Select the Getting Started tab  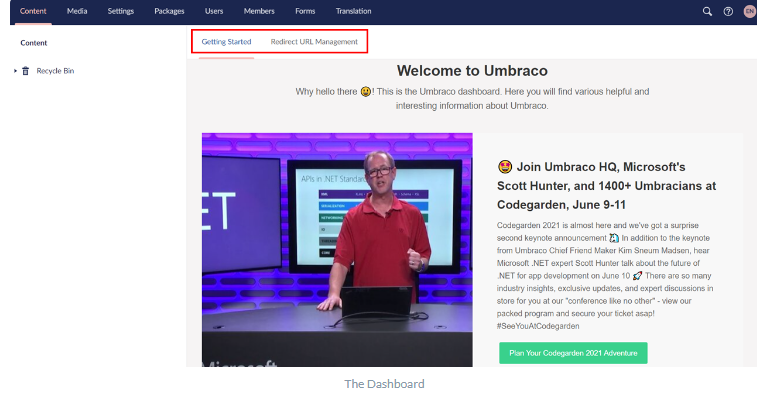click(226, 42)
